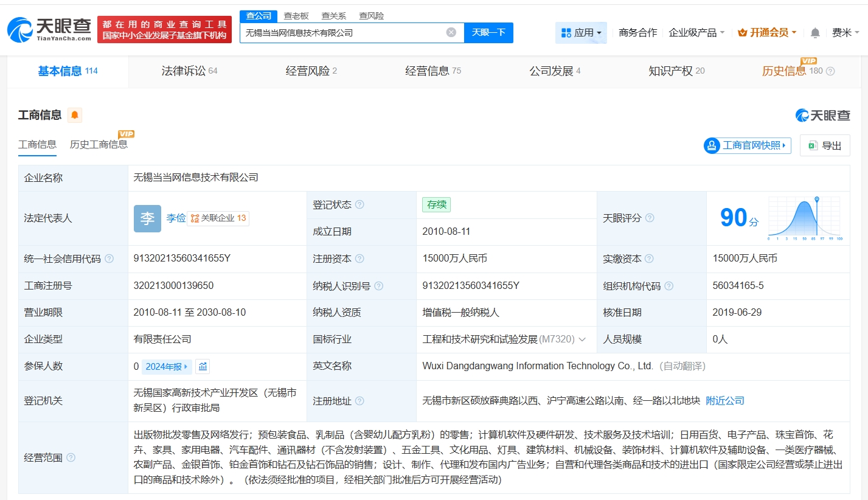
Task: Click the 导出 export button
Action: tap(825, 145)
